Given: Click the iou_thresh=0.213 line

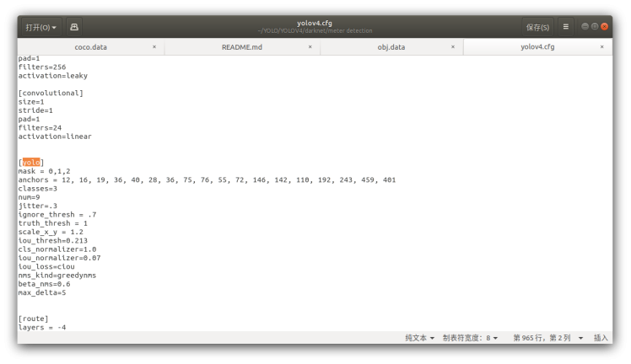Looking at the screenshot, I should [52, 241].
